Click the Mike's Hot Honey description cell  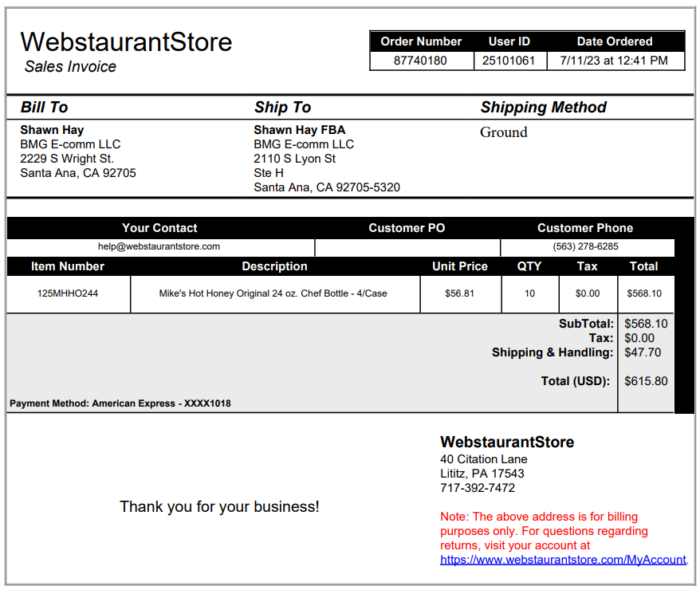coord(273,293)
